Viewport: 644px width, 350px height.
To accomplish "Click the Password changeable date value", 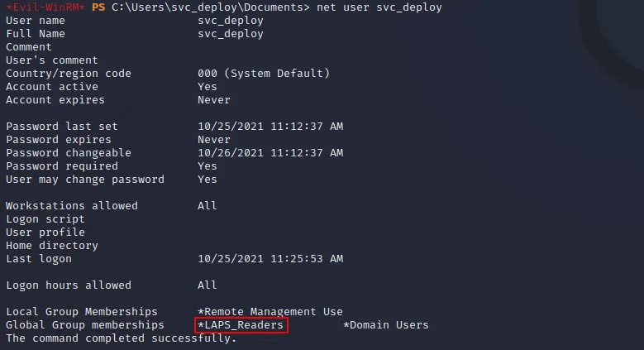I will (270, 152).
